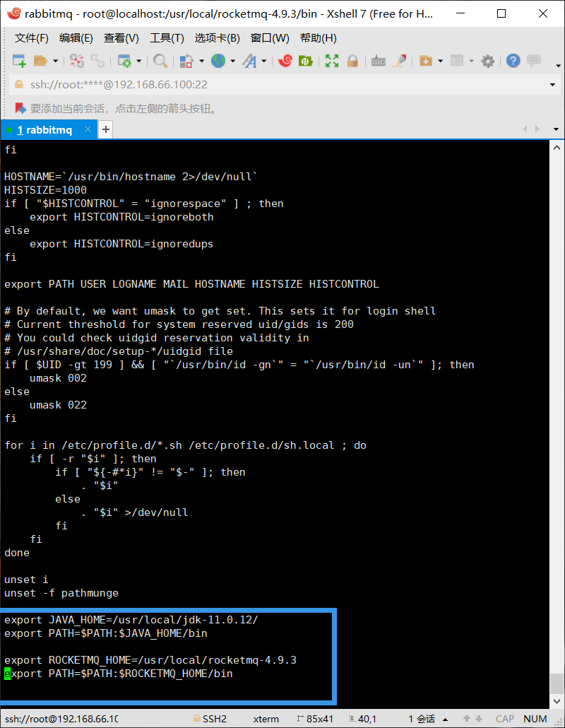This screenshot has height=728, width=565.
Task: Click the New session icon
Action: 20,61
